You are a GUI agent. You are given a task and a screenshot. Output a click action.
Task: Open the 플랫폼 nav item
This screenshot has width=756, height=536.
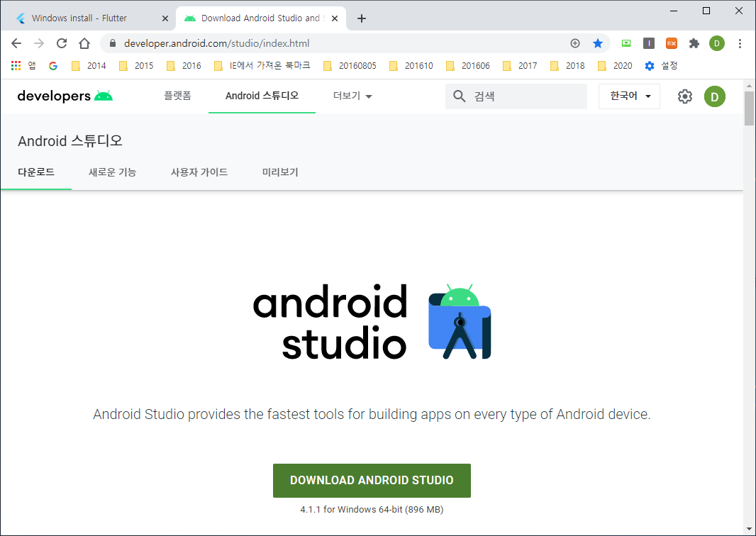(x=177, y=96)
